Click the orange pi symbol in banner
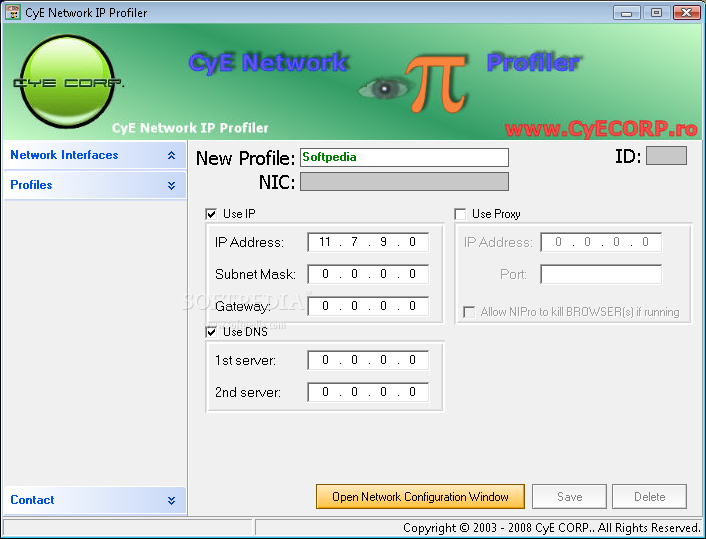Screen dimensions: 706x539 [x=436, y=84]
